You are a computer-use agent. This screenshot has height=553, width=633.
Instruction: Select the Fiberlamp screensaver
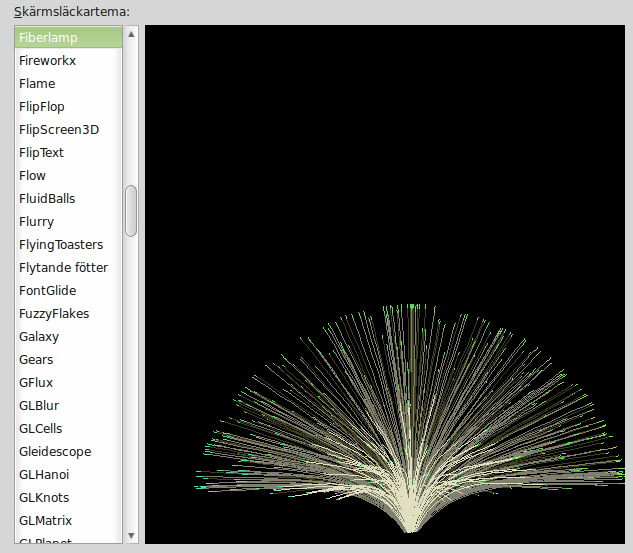point(68,38)
